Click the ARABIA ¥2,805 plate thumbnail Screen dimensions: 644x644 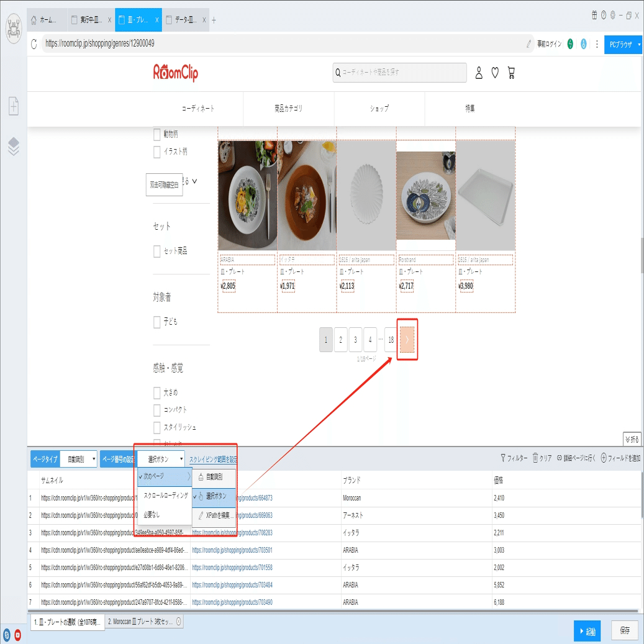(x=248, y=196)
